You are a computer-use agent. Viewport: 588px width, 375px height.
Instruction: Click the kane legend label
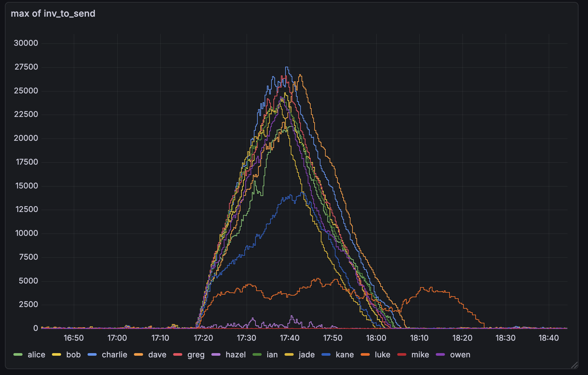pyautogui.click(x=345, y=355)
